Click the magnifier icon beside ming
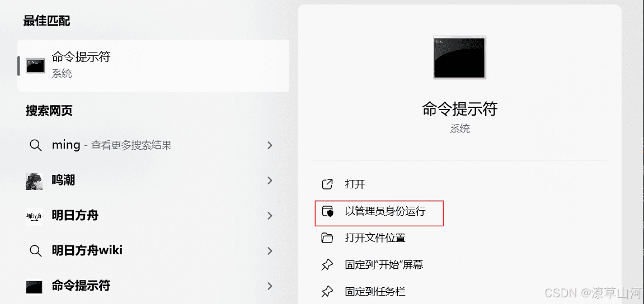Image resolution: width=644 pixels, height=304 pixels. coord(36,145)
